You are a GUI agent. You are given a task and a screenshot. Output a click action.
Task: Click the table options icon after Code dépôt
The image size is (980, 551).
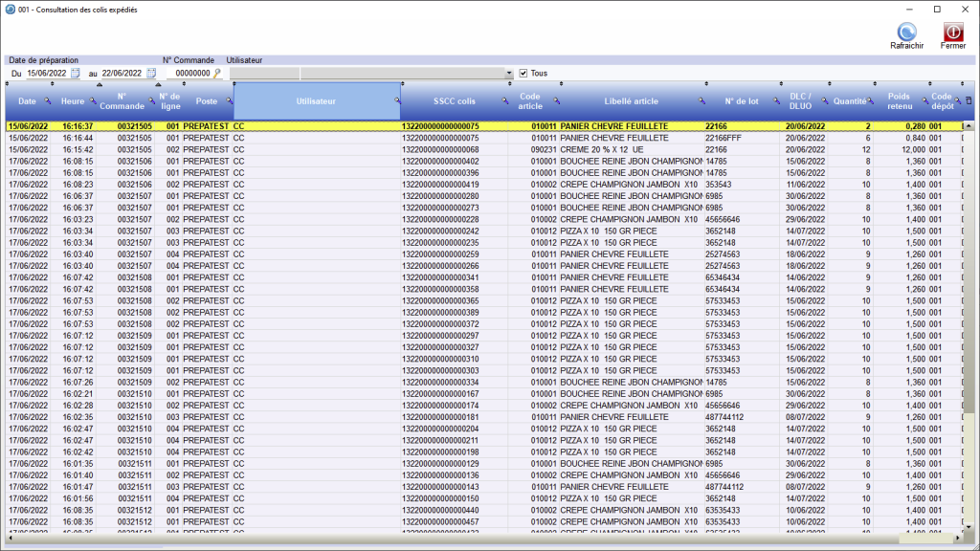(x=968, y=100)
